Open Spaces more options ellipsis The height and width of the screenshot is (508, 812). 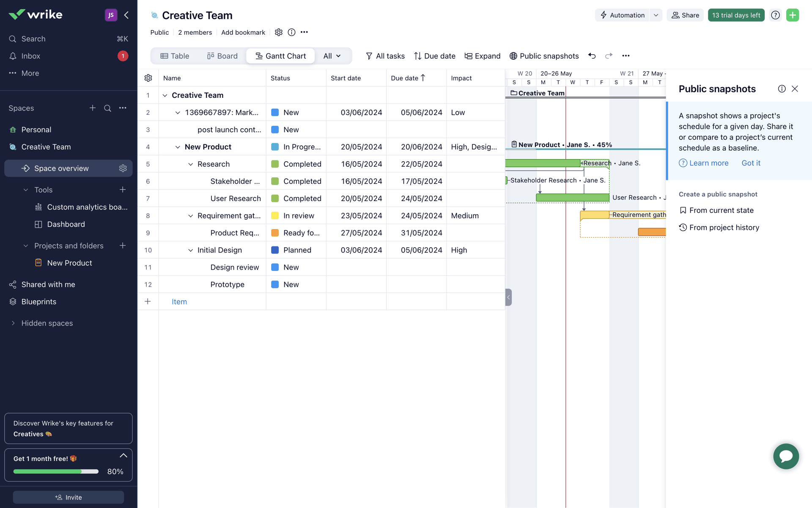123,108
